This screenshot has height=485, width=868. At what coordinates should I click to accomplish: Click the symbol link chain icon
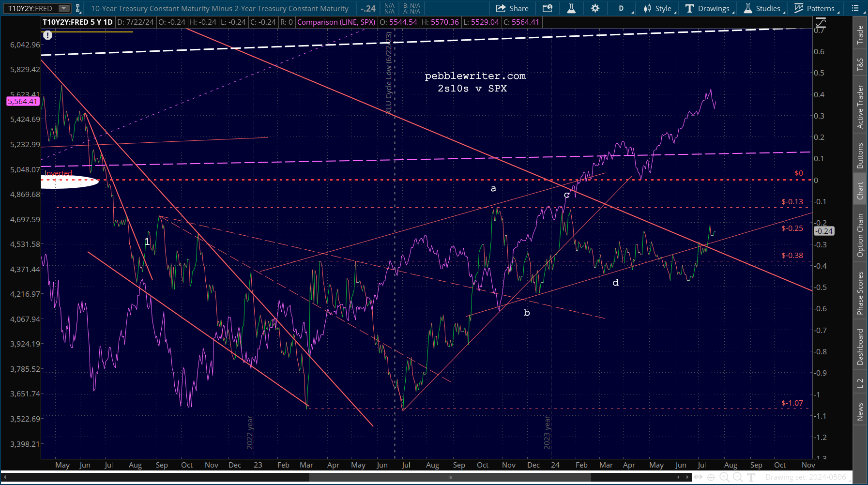[78, 8]
